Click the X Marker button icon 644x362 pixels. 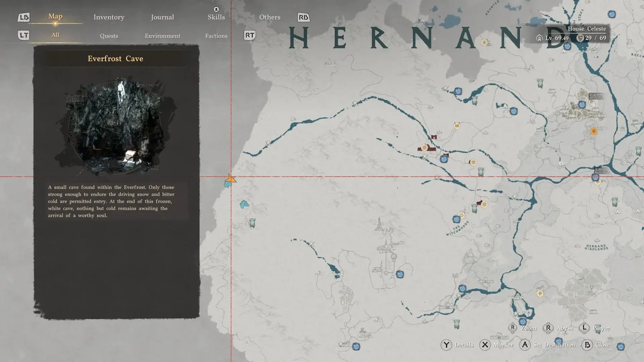[485, 345]
